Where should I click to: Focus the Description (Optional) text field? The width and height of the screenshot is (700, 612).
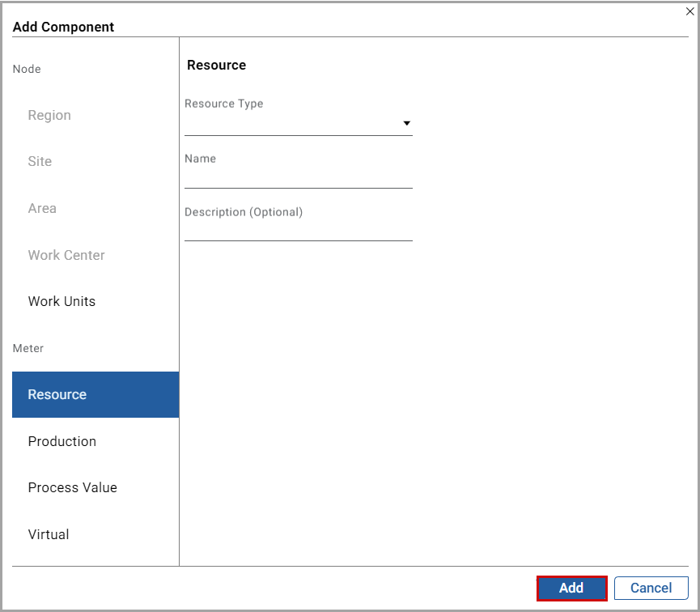tap(298, 231)
